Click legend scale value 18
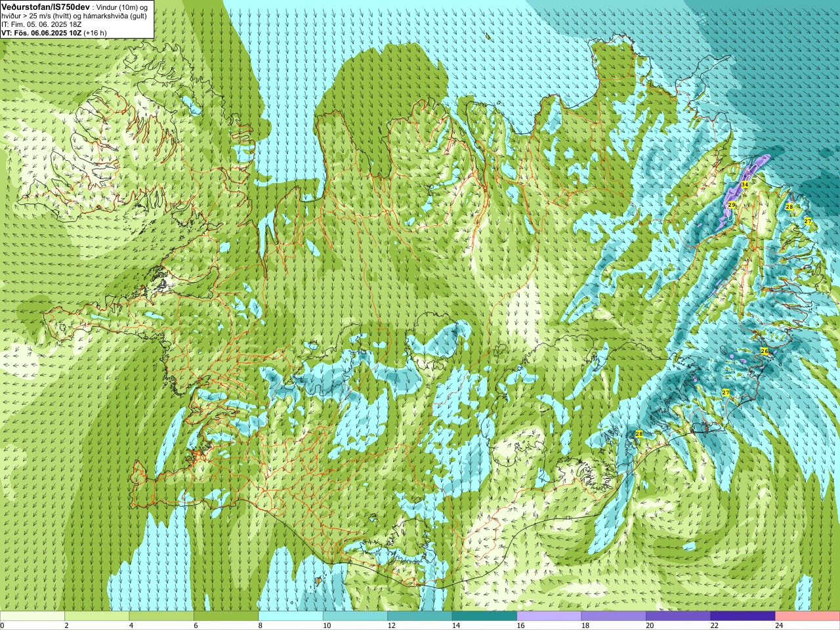The width and height of the screenshot is (840, 630). coord(585,625)
